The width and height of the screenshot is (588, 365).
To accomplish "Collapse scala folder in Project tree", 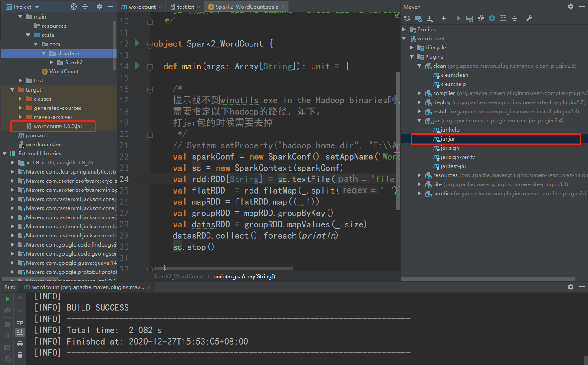I will click(28, 35).
